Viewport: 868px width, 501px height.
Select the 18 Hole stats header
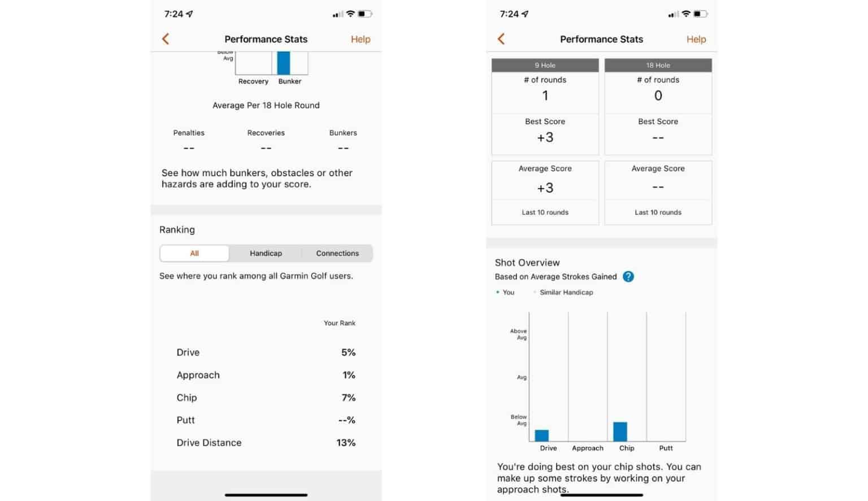point(658,66)
